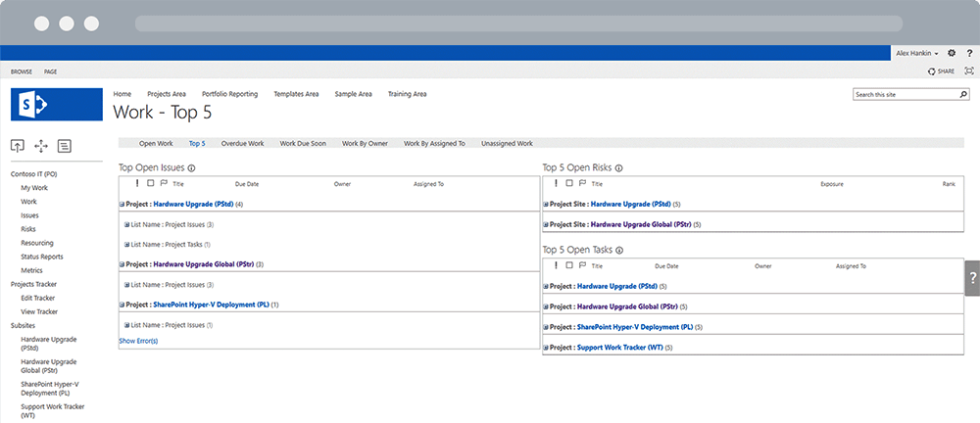Click the four-way arrows move icon

[x=41, y=146]
